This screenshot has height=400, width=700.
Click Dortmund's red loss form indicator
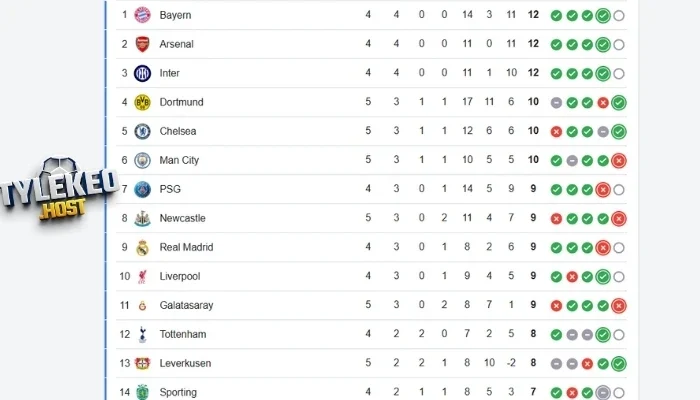pyautogui.click(x=603, y=102)
